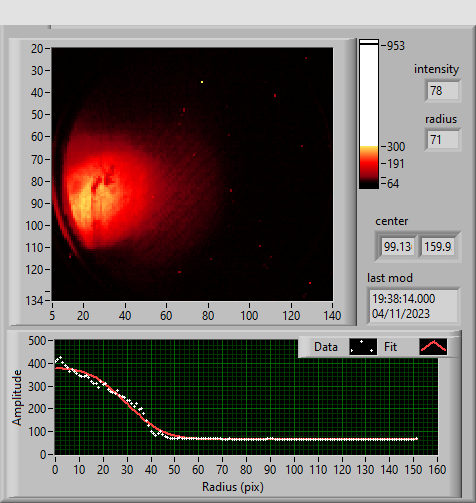Image resolution: width=476 pixels, height=503 pixels.
Task: Click the center Y field showing 159.9
Action: (437, 247)
